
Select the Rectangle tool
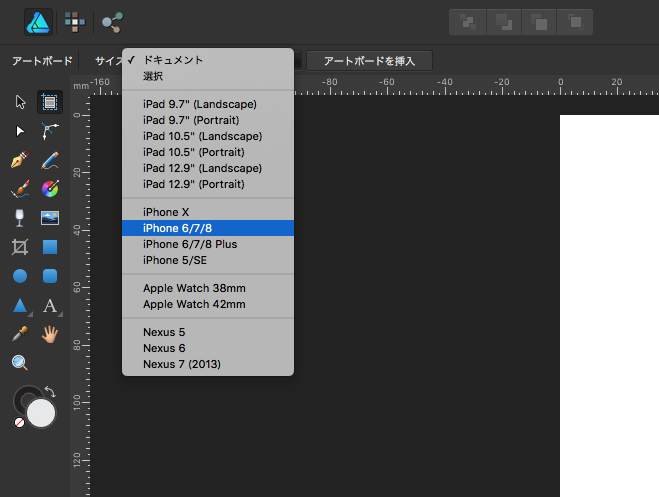coord(50,247)
